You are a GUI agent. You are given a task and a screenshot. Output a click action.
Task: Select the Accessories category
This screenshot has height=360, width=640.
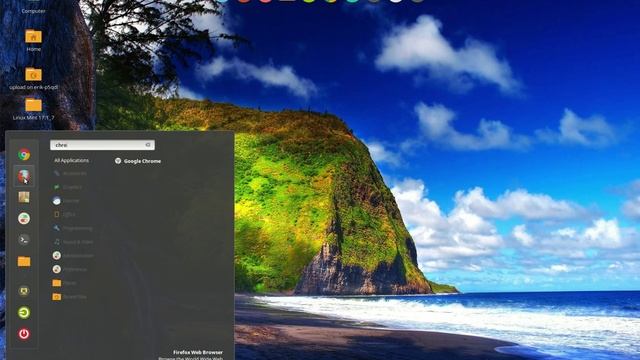pyautogui.click(x=69, y=173)
